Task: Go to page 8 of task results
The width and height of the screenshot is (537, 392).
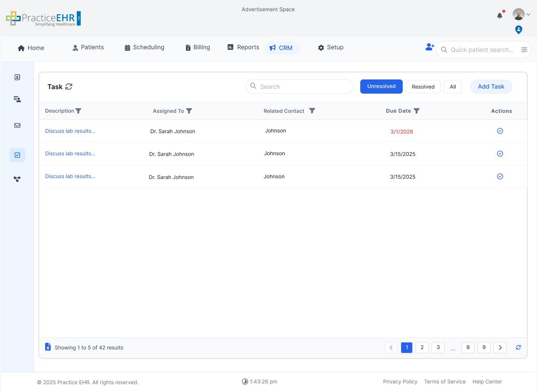Action: pyautogui.click(x=468, y=347)
